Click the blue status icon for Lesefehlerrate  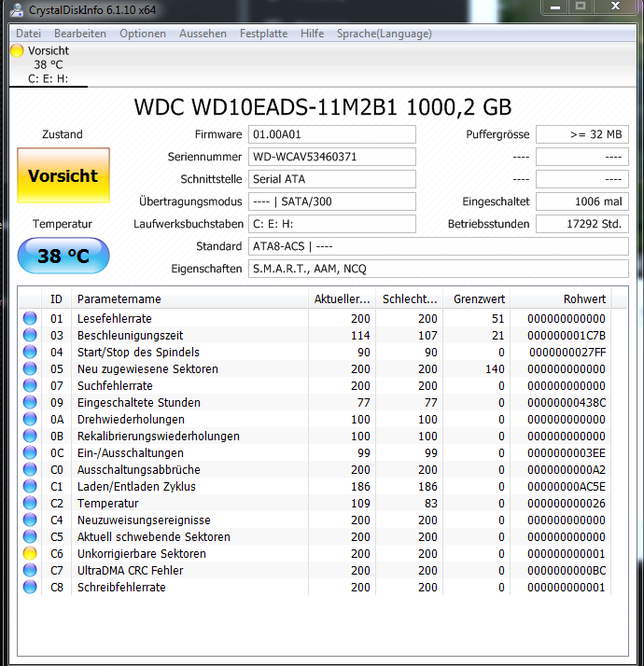tap(30, 318)
